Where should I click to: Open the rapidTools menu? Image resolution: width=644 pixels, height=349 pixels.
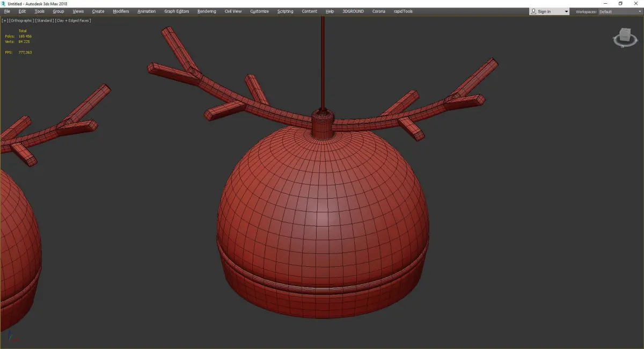pyautogui.click(x=402, y=11)
